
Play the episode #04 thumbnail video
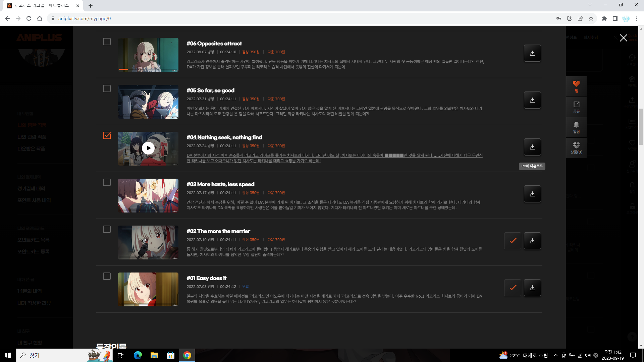148,148
